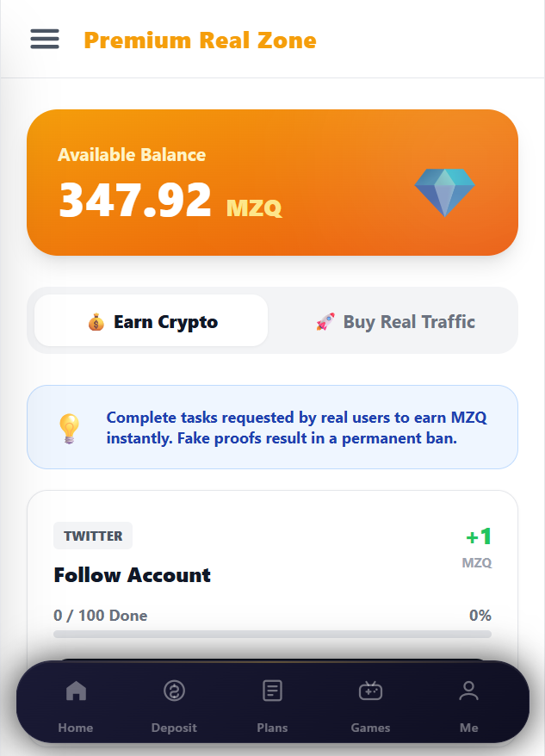Click the lightbulb tip icon

pyautogui.click(x=68, y=428)
